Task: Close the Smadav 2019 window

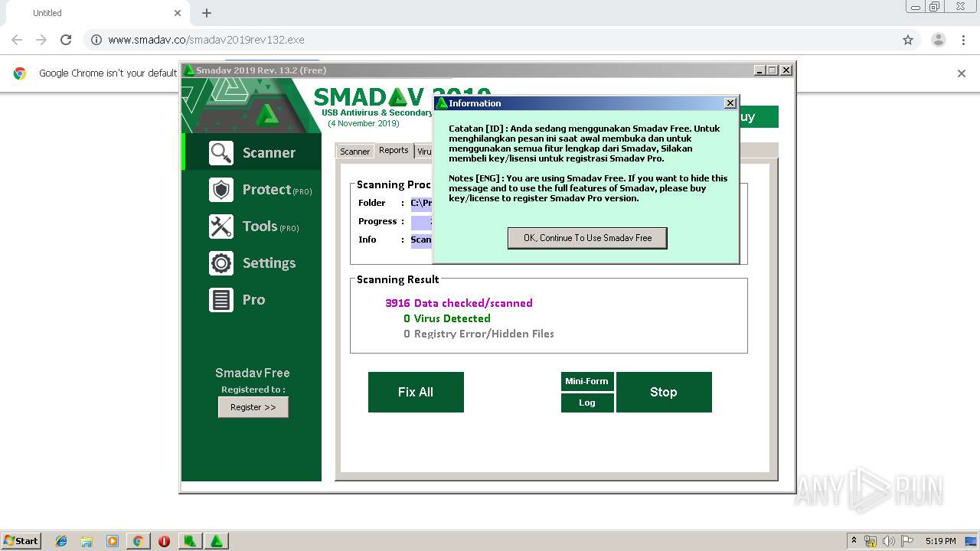Action: (786, 70)
